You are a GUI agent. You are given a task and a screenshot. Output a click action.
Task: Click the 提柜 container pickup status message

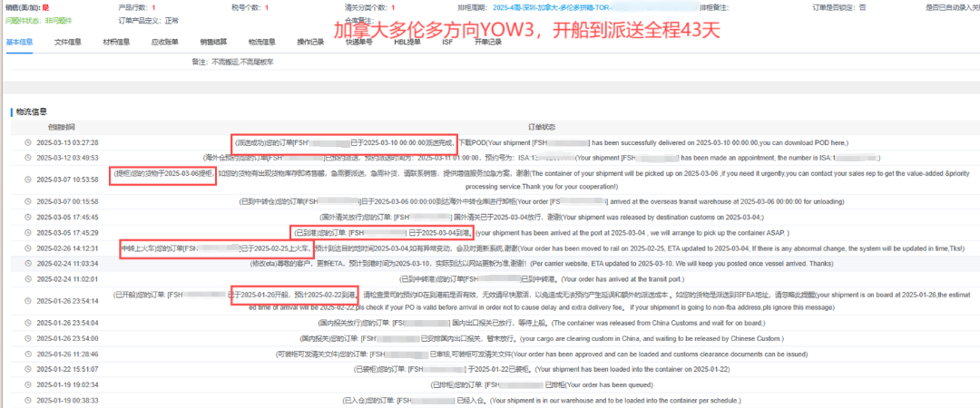click(x=541, y=180)
